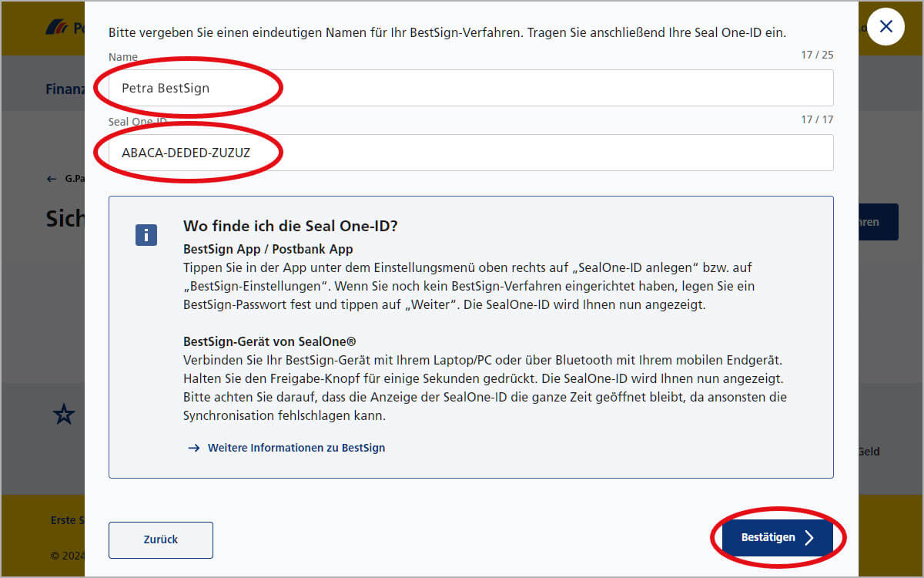
Task: Open the "Weitere Informationen zu BestSign" link
Action: coord(296,447)
